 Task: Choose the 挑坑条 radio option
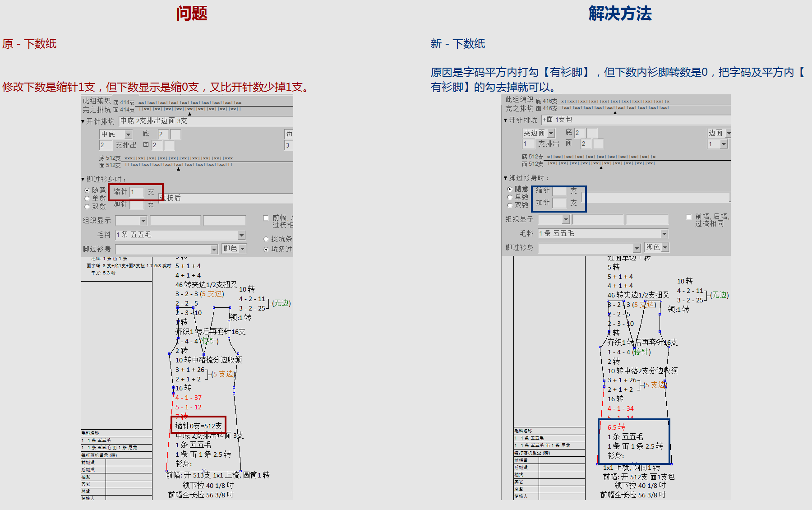(x=266, y=239)
